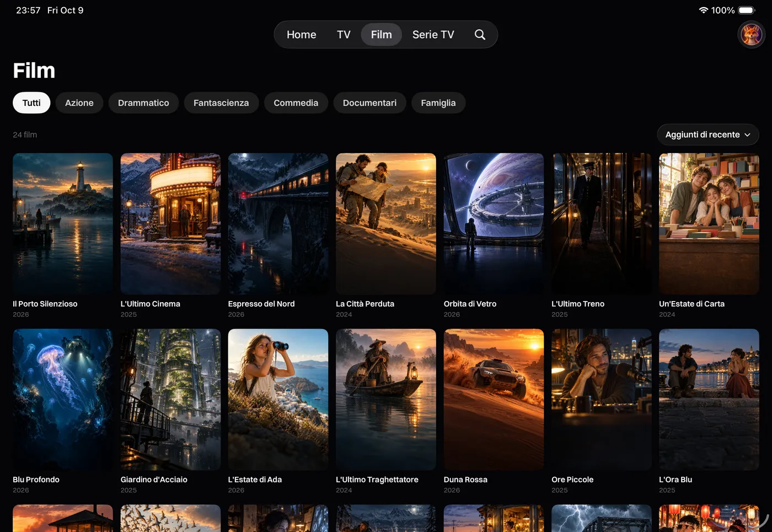Show only Famiglia films
Viewport: 772px width, 532px height.
point(438,103)
